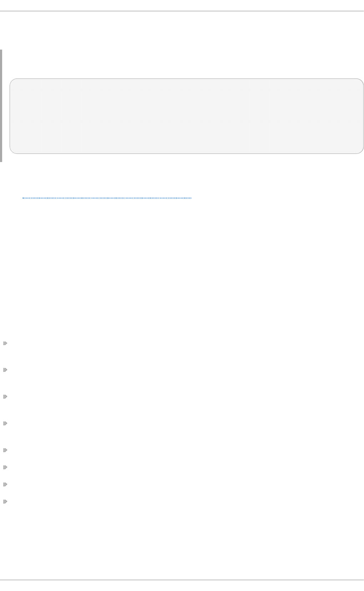This screenshot has height=591, width=364.
Task: Select the fifth arrow bullet marker
Action: (5, 450)
